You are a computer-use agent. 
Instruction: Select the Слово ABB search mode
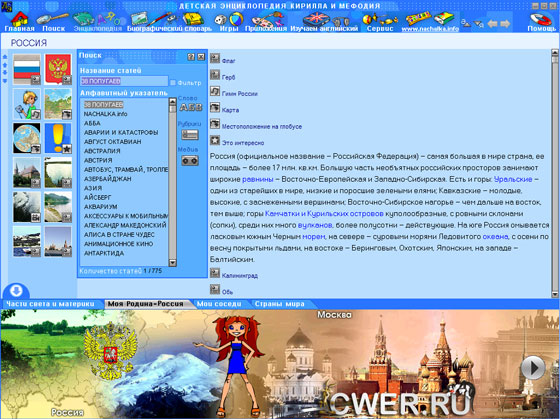coord(190,107)
